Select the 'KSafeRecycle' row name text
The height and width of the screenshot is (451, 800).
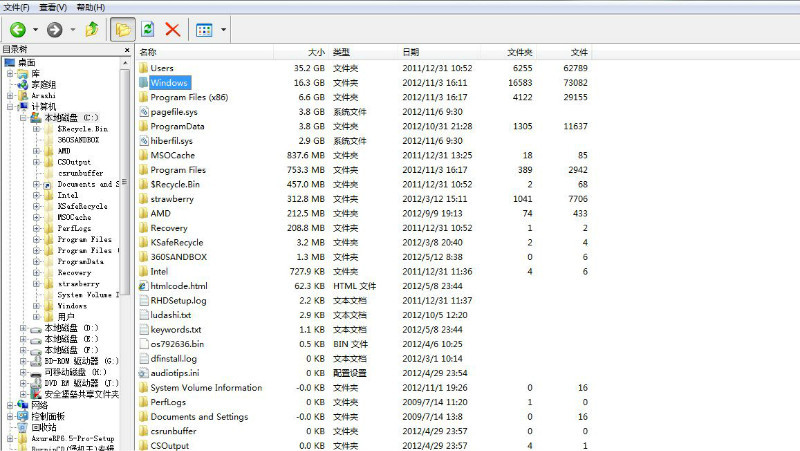[x=177, y=242]
